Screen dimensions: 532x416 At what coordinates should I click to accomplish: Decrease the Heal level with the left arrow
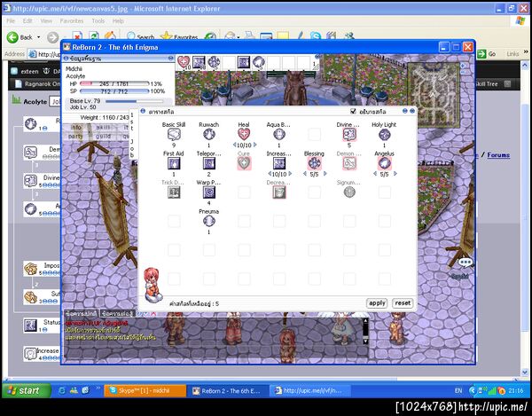pyautogui.click(x=234, y=145)
